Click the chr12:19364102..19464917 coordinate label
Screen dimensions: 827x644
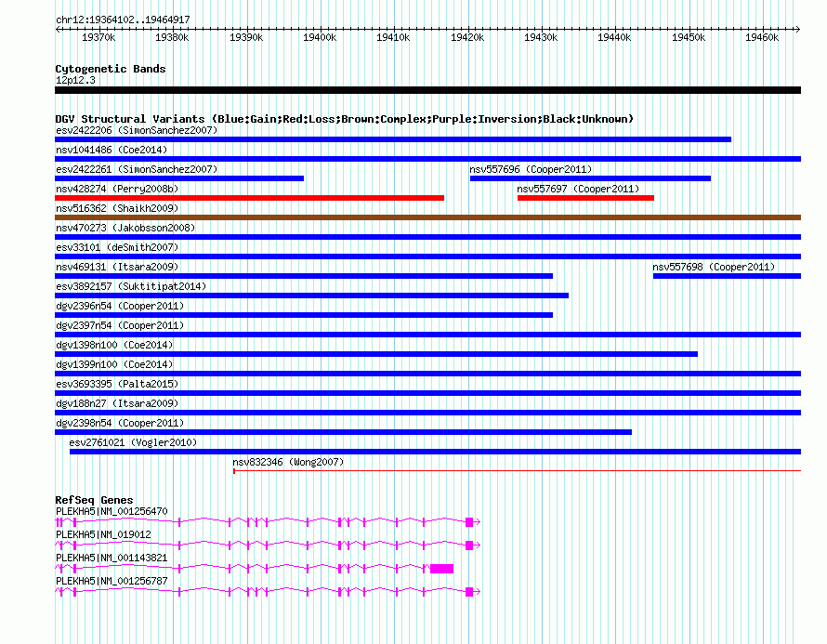coord(123,20)
